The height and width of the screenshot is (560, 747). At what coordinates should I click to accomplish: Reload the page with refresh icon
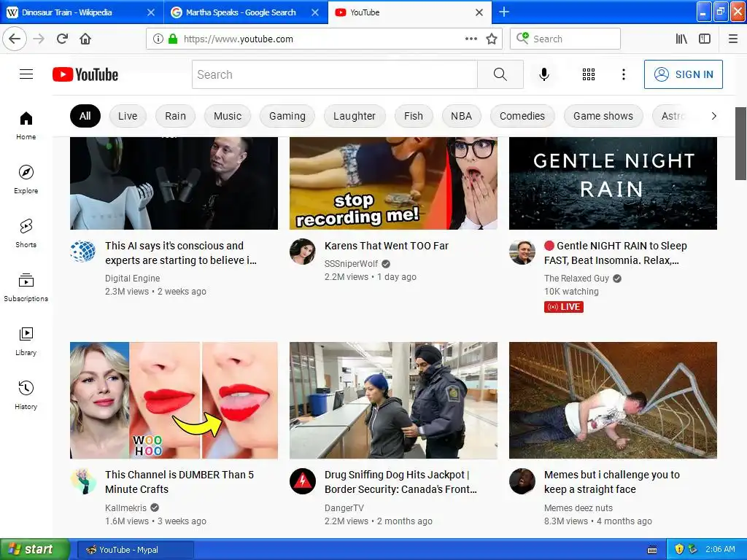click(62, 39)
